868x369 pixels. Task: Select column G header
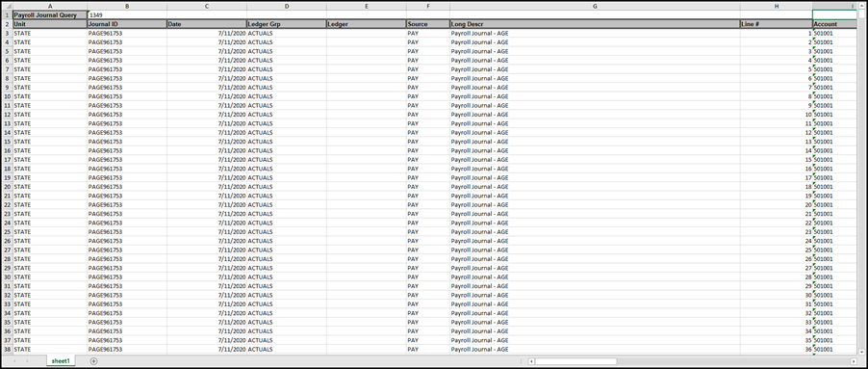[595, 6]
